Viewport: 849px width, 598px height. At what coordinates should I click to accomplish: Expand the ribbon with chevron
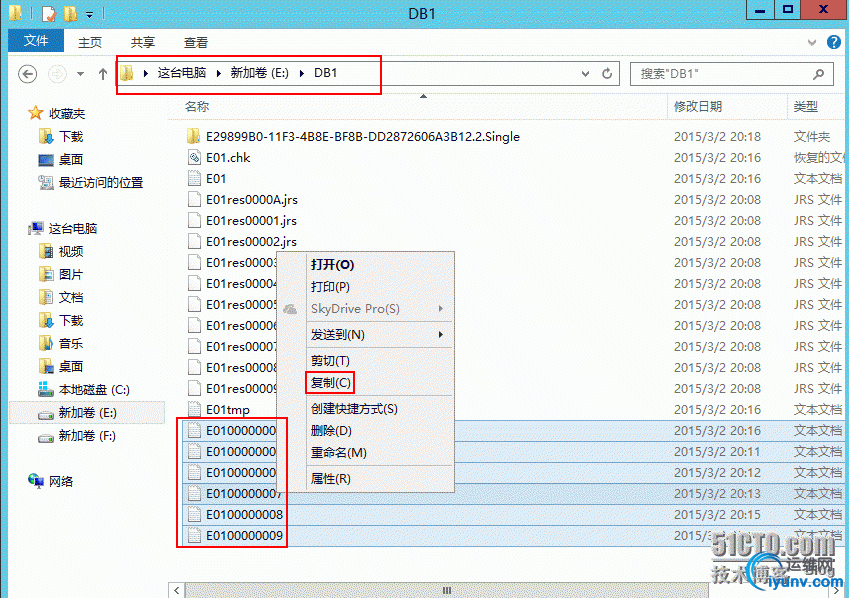[812, 42]
